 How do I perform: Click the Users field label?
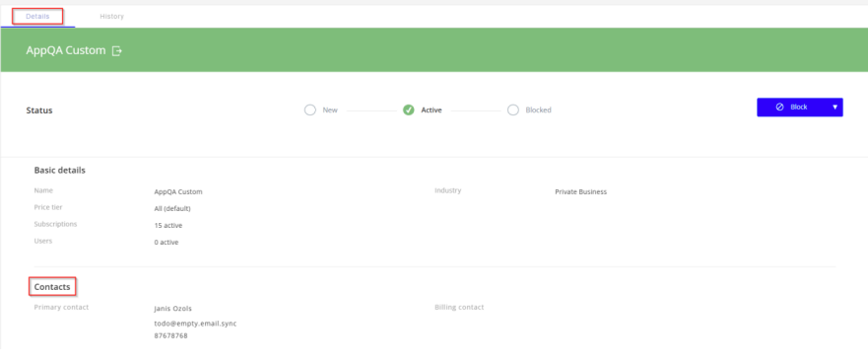(x=43, y=241)
